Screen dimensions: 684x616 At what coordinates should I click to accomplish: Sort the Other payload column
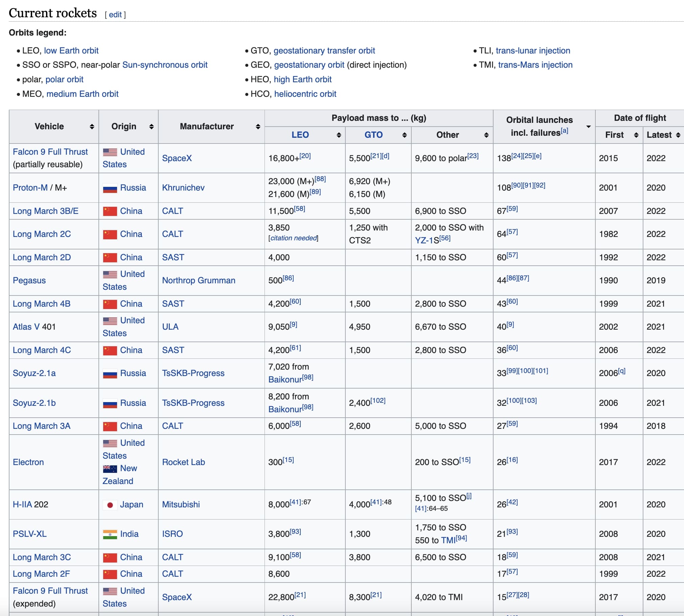[x=486, y=135]
